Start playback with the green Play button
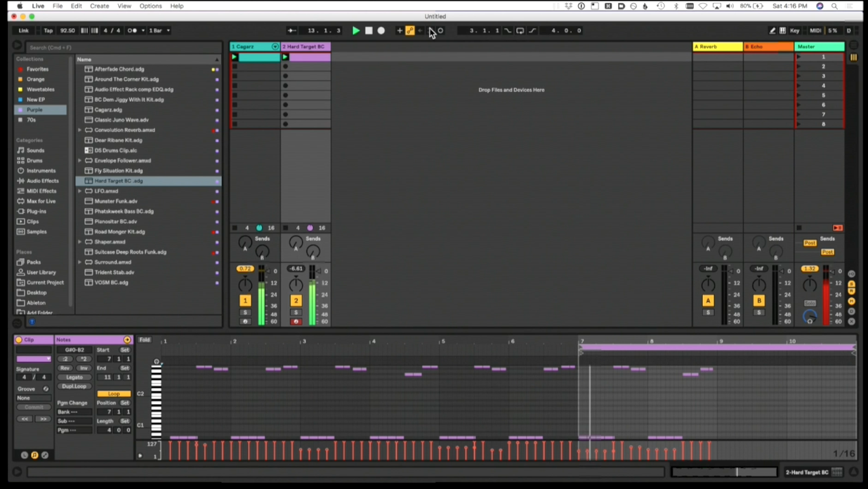The width and height of the screenshot is (868, 489). [x=356, y=31]
